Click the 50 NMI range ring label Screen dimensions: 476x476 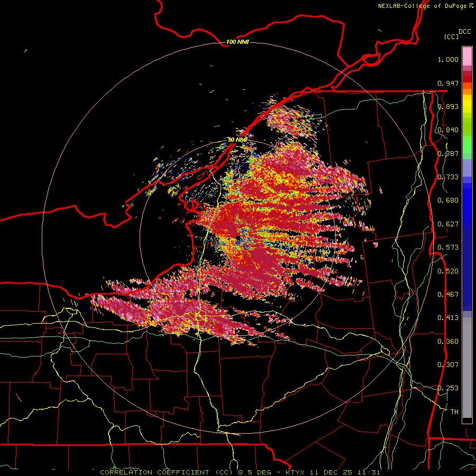(x=237, y=140)
